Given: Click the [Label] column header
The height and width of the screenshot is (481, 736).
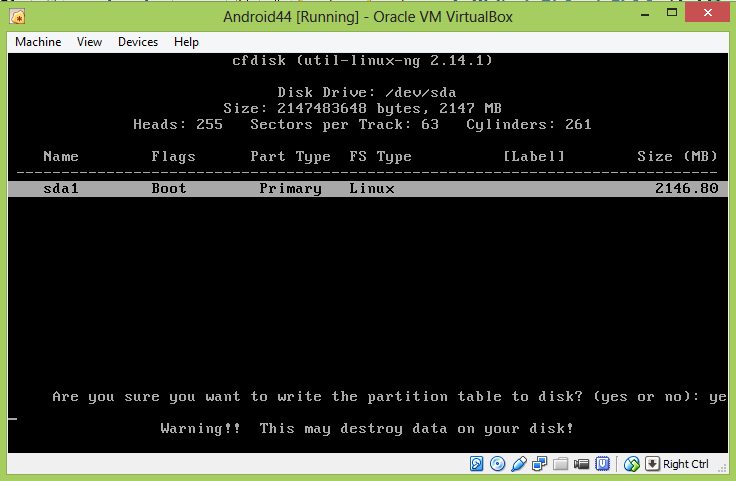Looking at the screenshot, I should [533, 156].
